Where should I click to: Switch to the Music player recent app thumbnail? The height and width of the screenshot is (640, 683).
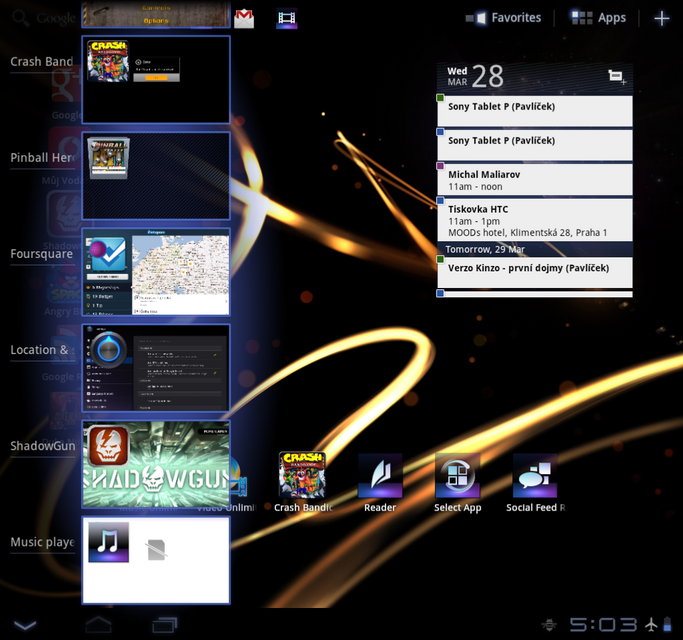pos(156,560)
